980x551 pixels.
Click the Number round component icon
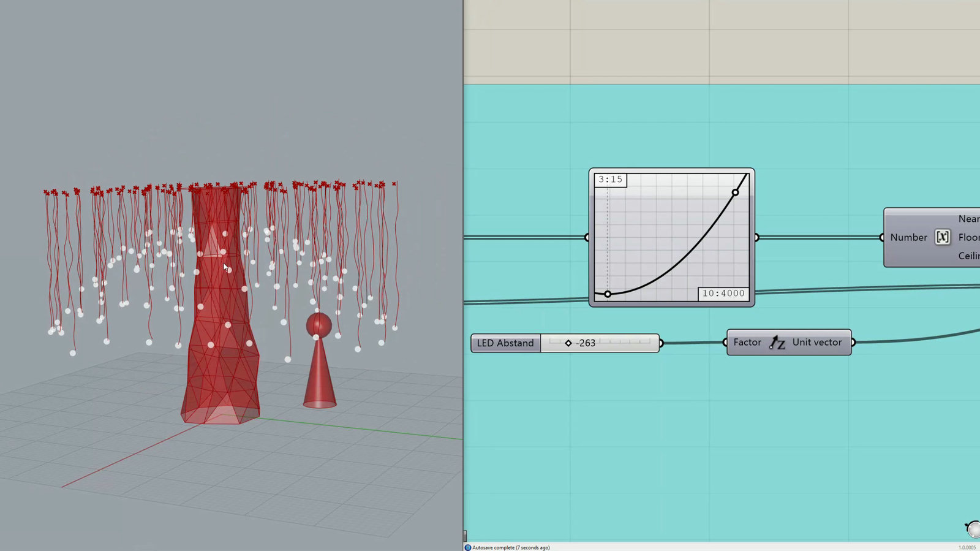pyautogui.click(x=943, y=237)
